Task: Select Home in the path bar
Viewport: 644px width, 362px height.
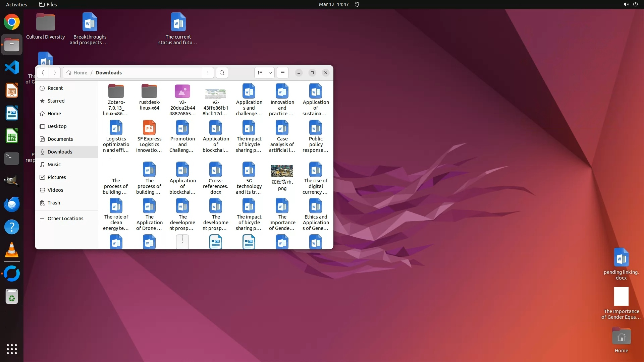Action: 77,73
